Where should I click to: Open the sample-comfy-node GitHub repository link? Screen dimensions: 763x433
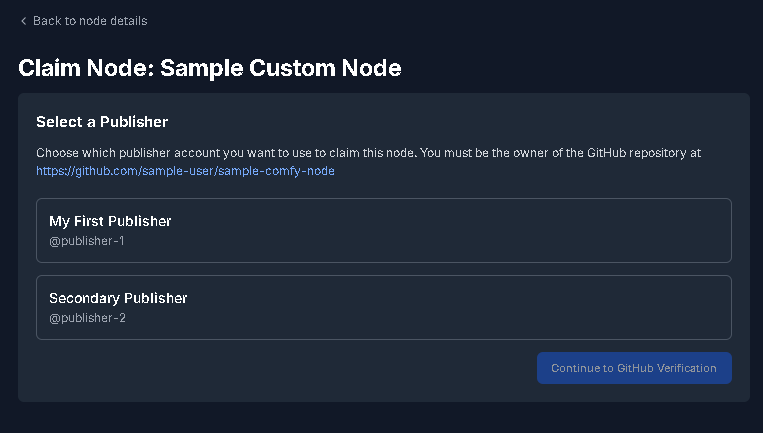185,171
